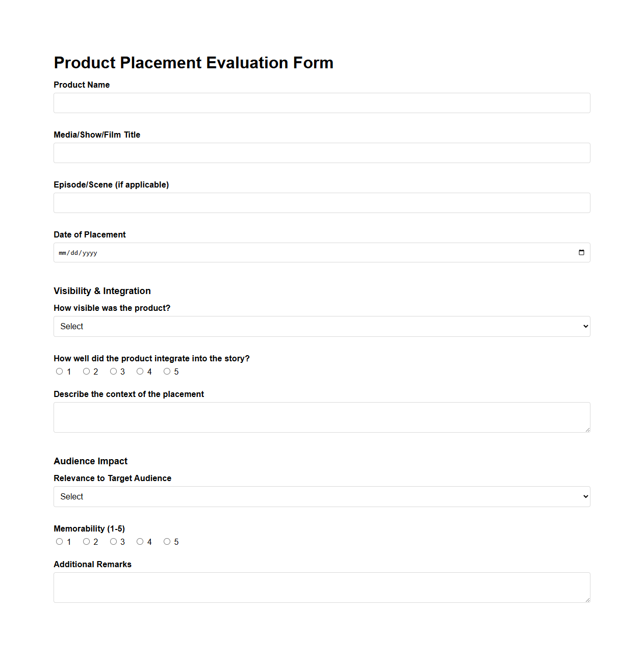The image size is (644, 663).
Task: Click the Product Placement Evaluation Form title
Action: coord(193,62)
